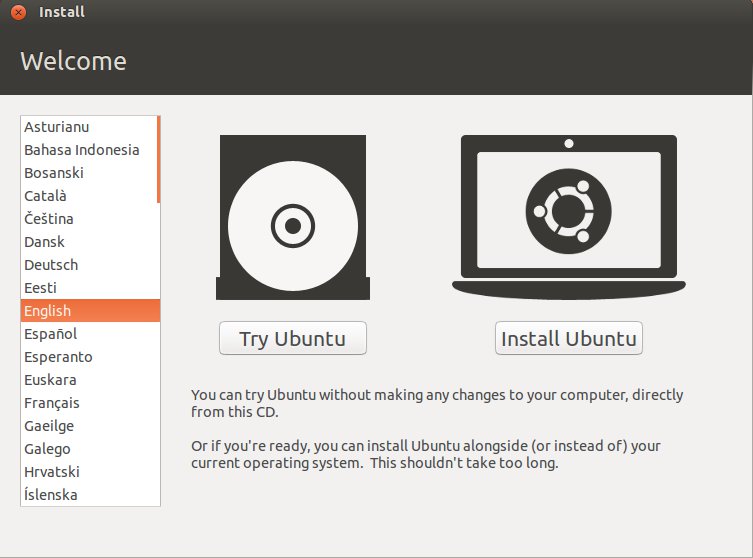Select Français as the language

(x=90, y=403)
